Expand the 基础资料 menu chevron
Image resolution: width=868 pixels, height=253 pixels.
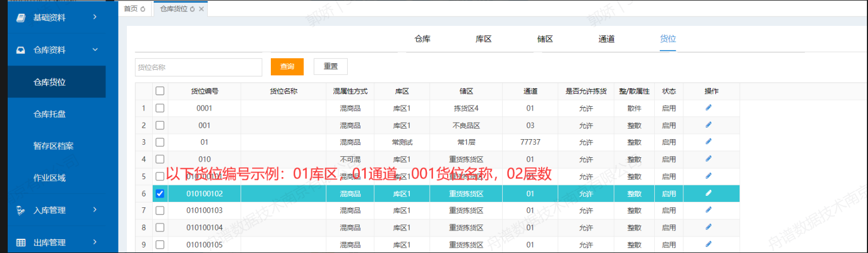point(95,17)
